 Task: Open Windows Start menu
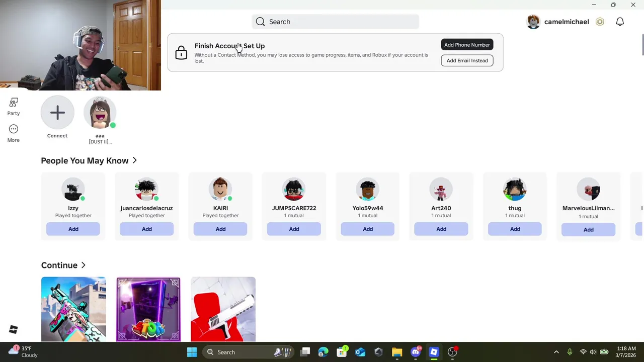192,352
